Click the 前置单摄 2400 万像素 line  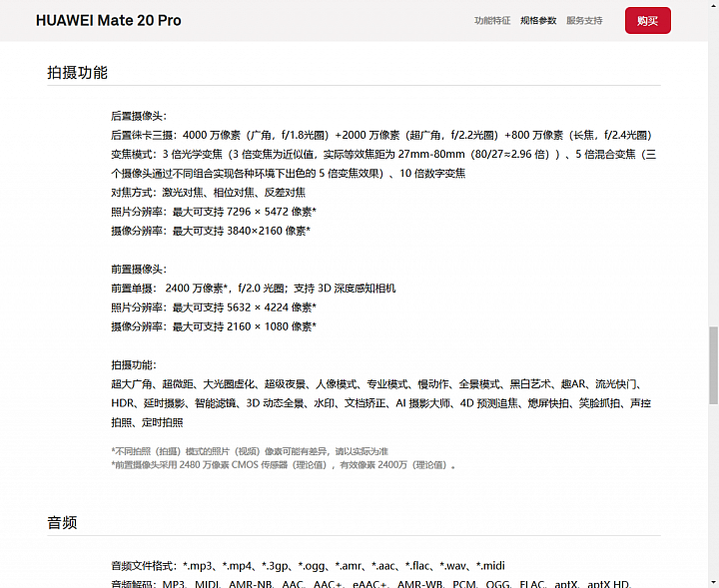253,289
